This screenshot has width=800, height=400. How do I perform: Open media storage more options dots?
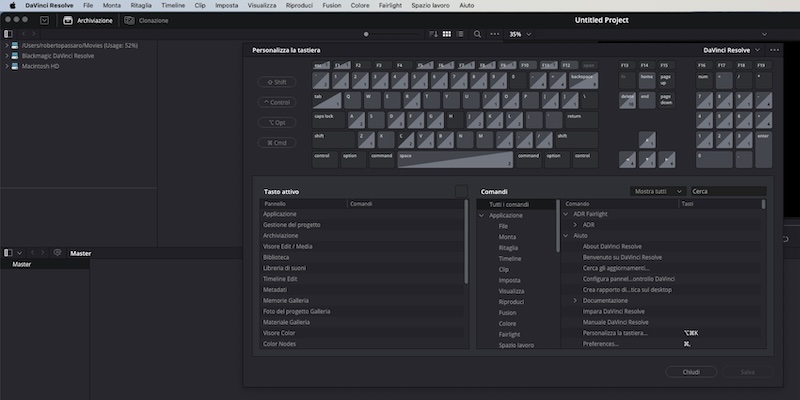[494, 34]
